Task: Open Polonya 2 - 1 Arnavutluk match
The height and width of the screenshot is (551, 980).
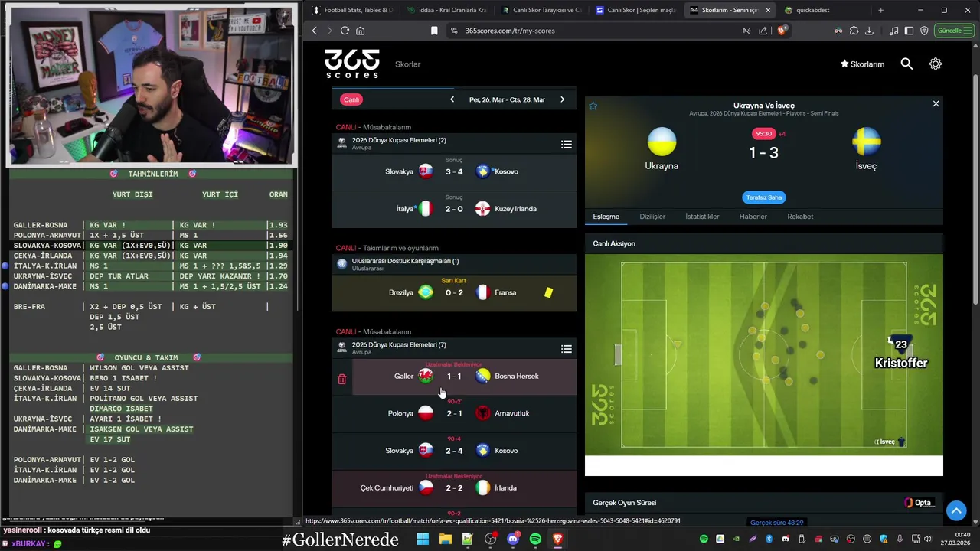Action: tap(454, 413)
